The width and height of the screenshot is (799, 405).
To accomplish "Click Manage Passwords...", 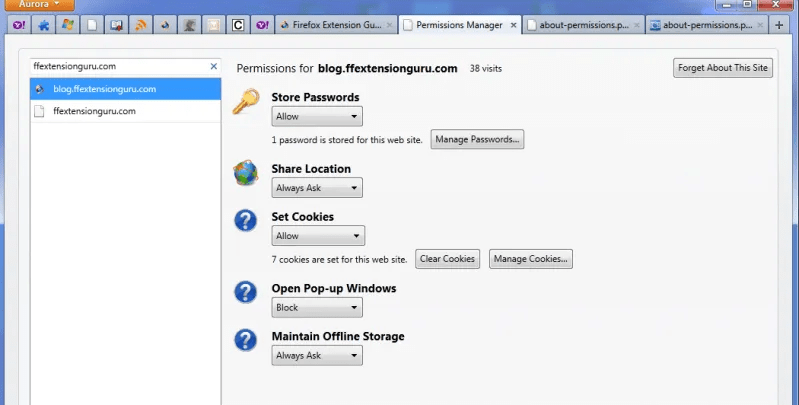I will [477, 139].
